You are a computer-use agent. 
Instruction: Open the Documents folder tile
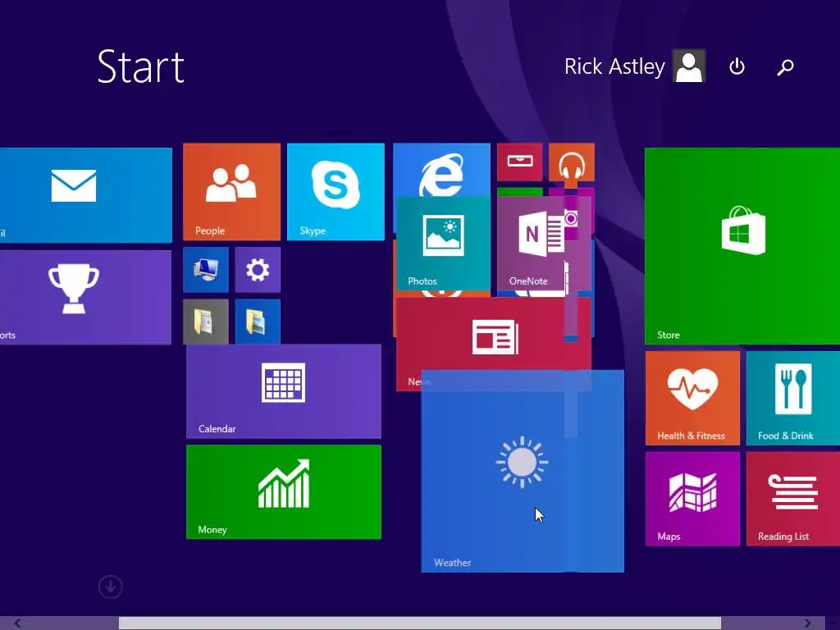[x=206, y=322]
